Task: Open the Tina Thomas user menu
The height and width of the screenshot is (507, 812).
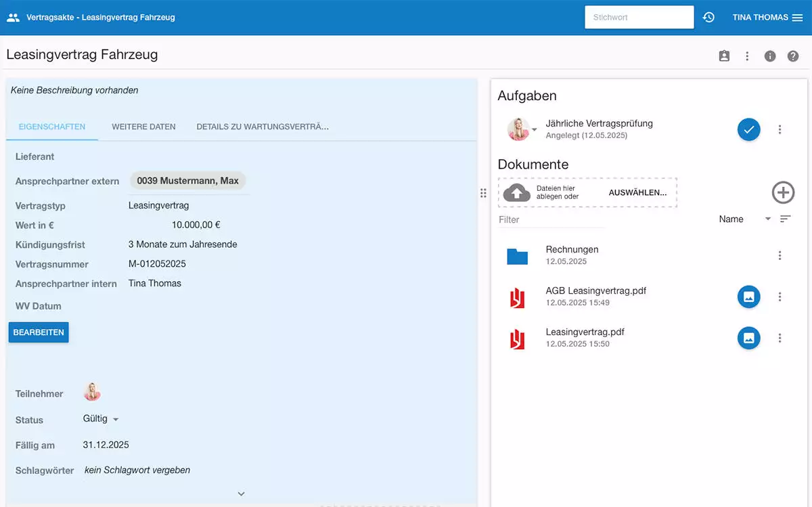Action: coord(767,18)
